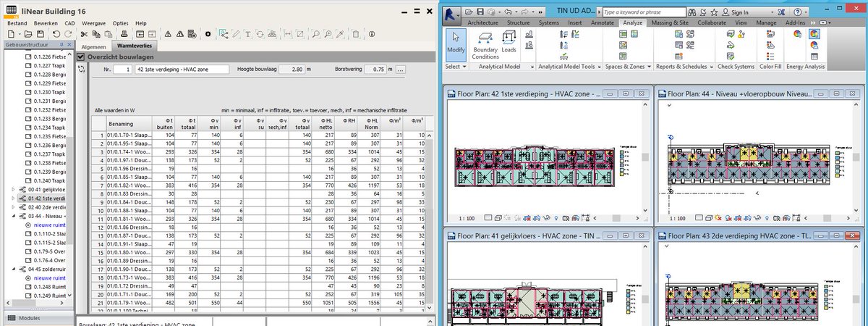Select the Cut scissors icon in liNear
The height and width of the screenshot is (326, 868).
(84, 34)
